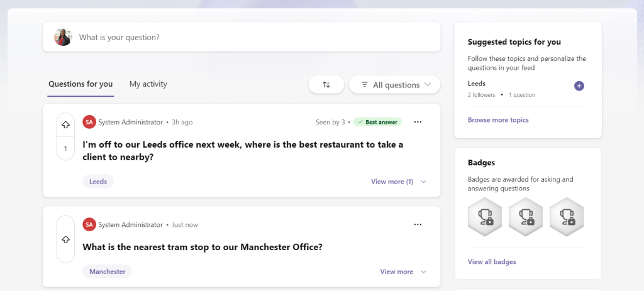Click the sort order arrows button
Viewport: 644px width, 291px height.
click(x=326, y=85)
